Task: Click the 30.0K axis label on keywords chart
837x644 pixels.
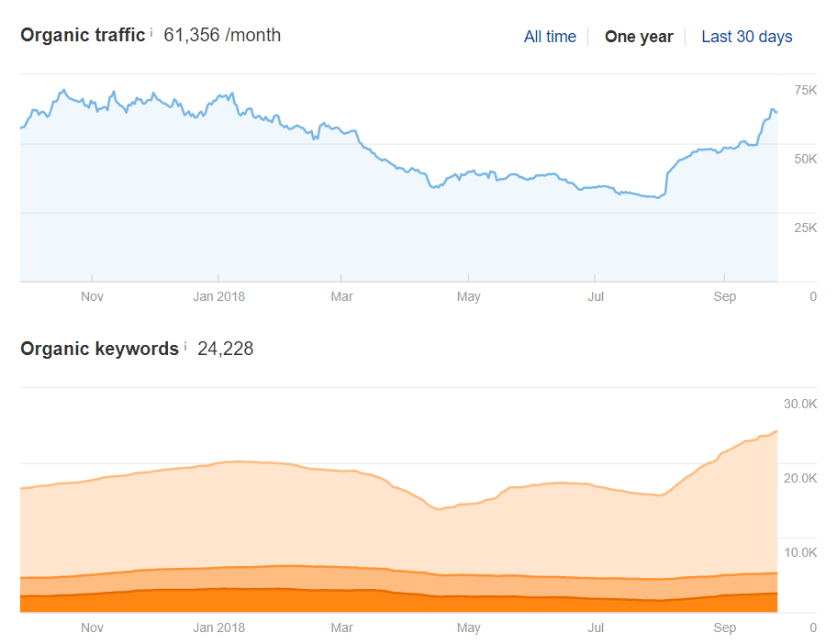Action: point(799,404)
